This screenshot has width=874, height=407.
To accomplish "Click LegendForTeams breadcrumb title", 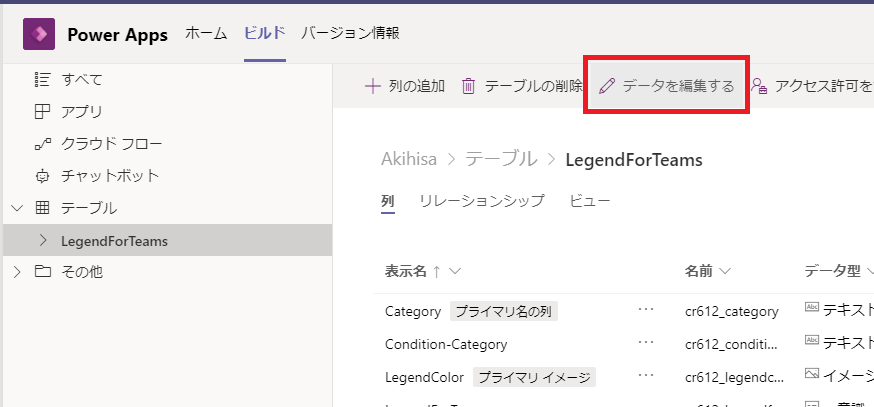I will [634, 160].
